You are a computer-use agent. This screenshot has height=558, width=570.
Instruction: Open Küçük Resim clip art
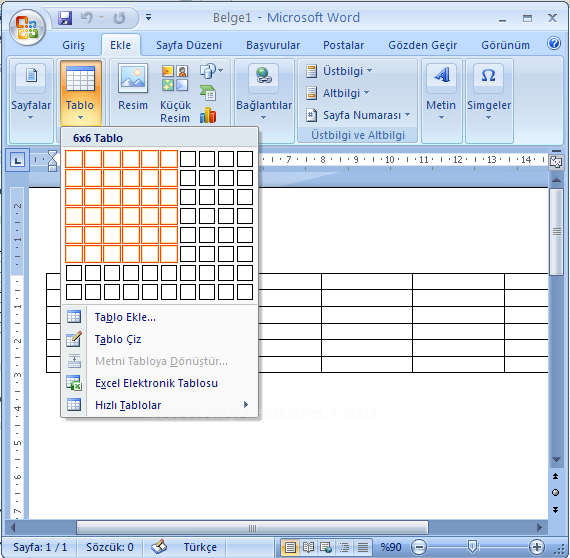coord(175,94)
